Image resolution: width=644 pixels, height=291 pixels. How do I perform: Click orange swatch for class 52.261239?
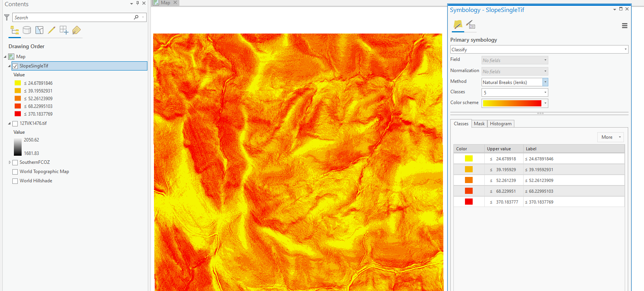coord(469,180)
